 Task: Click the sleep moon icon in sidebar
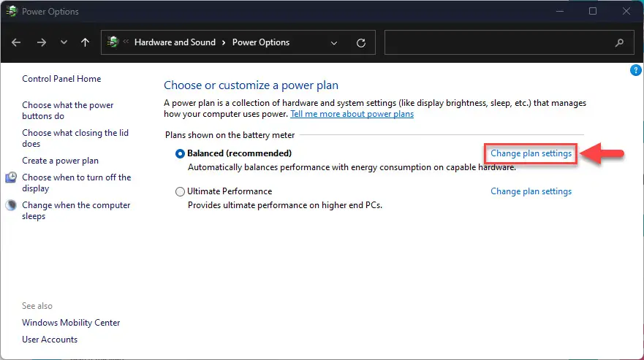[11, 205]
